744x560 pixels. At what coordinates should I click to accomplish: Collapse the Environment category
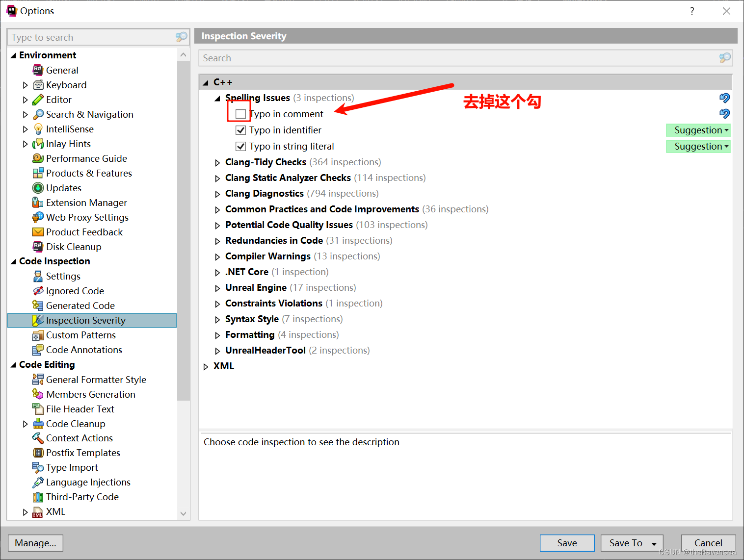click(x=14, y=55)
